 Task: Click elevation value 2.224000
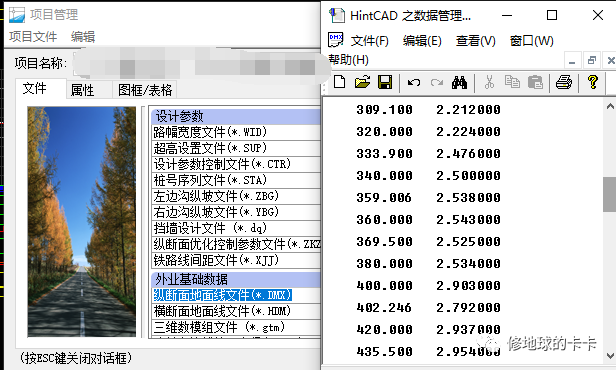[x=468, y=132]
